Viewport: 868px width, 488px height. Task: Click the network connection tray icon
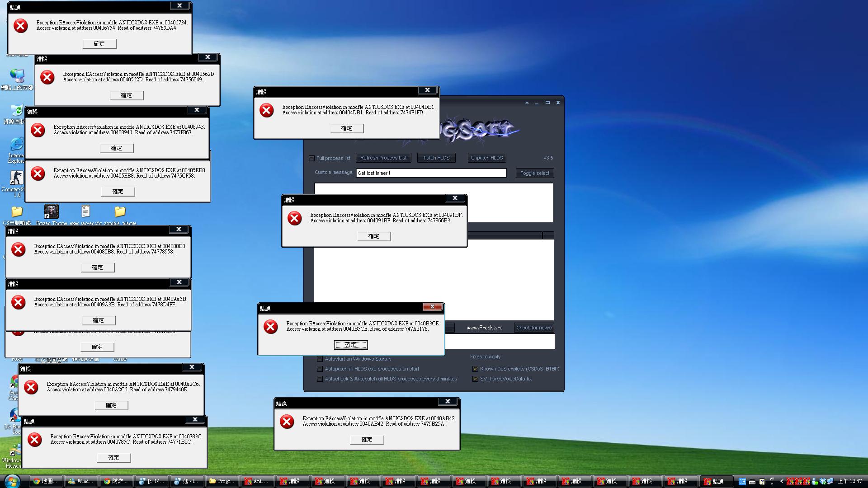(830, 482)
